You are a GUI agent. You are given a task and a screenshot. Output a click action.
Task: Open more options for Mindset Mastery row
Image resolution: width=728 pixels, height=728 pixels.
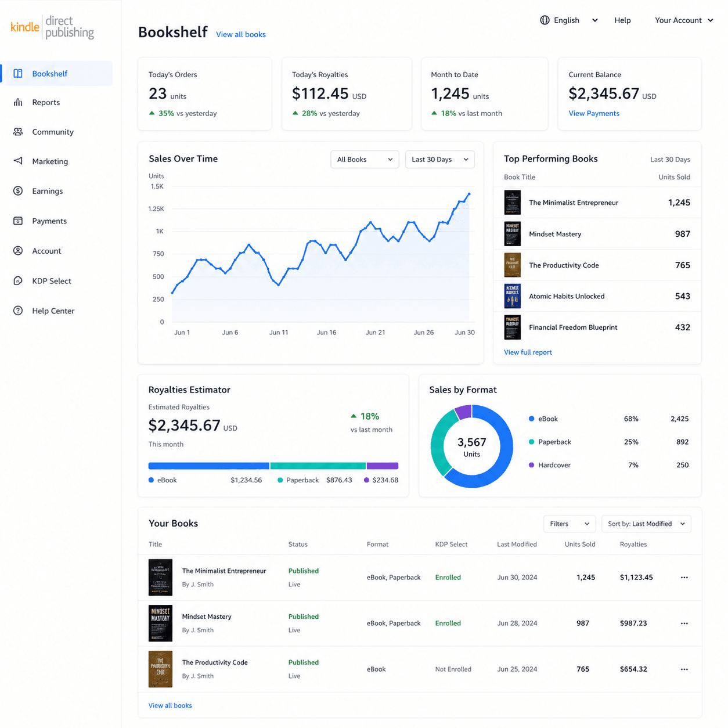[684, 624]
